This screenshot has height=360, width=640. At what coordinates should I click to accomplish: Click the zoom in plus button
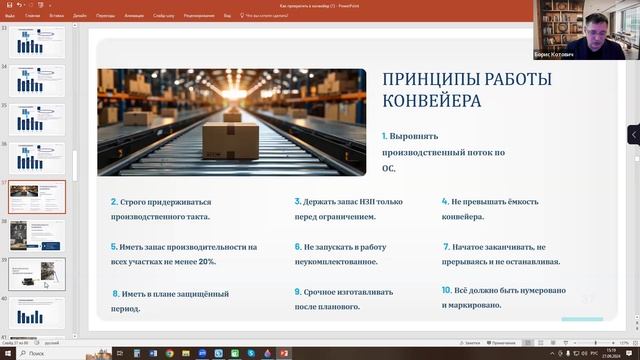click(613, 343)
